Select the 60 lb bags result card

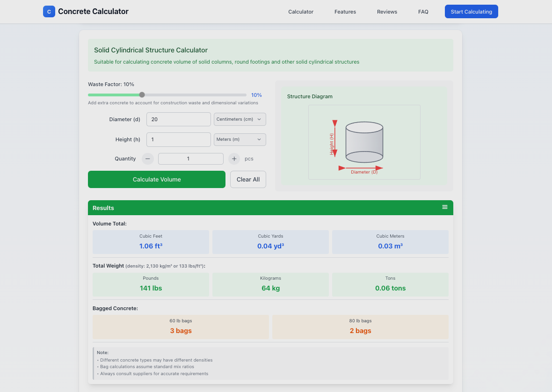click(181, 327)
